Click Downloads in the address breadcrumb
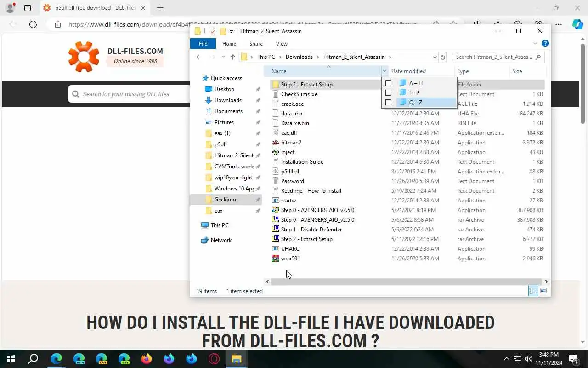Viewport: 588px width, 368px height. [299, 57]
